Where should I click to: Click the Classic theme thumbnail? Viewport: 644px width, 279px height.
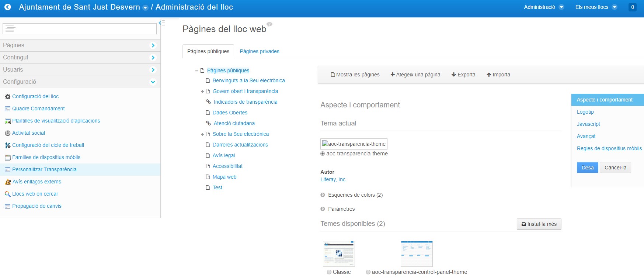339,254
